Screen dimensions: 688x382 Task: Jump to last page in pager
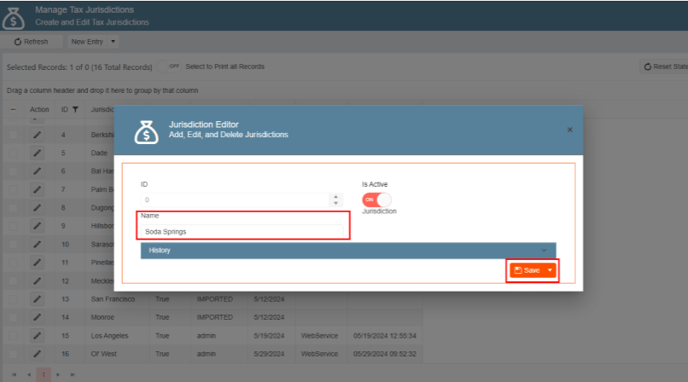[x=73, y=375]
